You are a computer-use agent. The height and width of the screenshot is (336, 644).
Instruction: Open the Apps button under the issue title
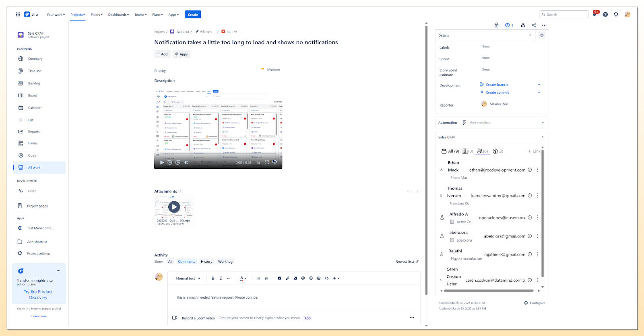pos(182,54)
